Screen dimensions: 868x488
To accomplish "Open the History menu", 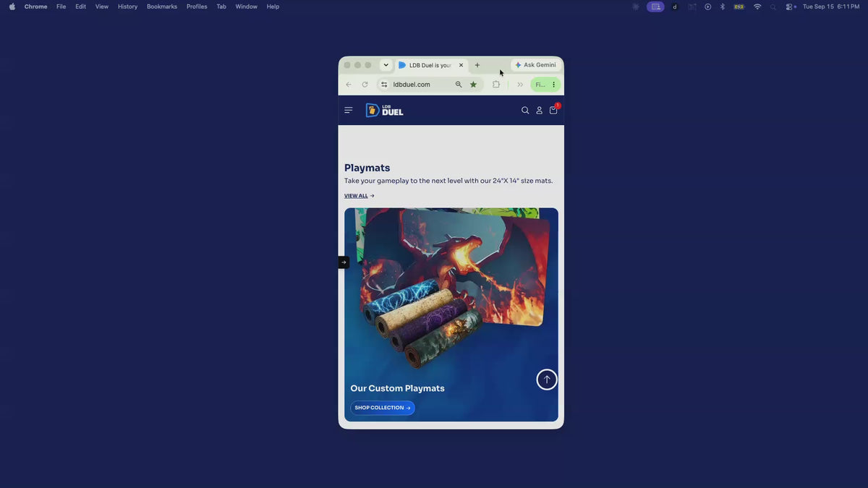I will pos(127,7).
